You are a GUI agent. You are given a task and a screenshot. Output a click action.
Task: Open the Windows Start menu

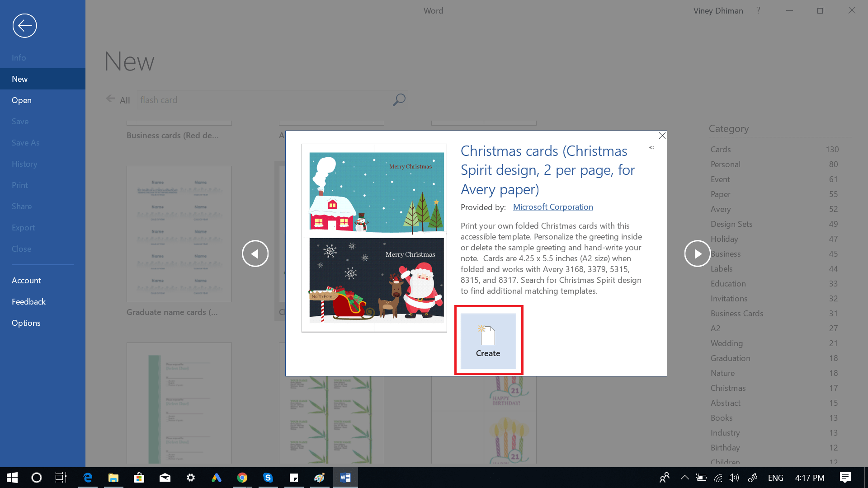(12, 478)
